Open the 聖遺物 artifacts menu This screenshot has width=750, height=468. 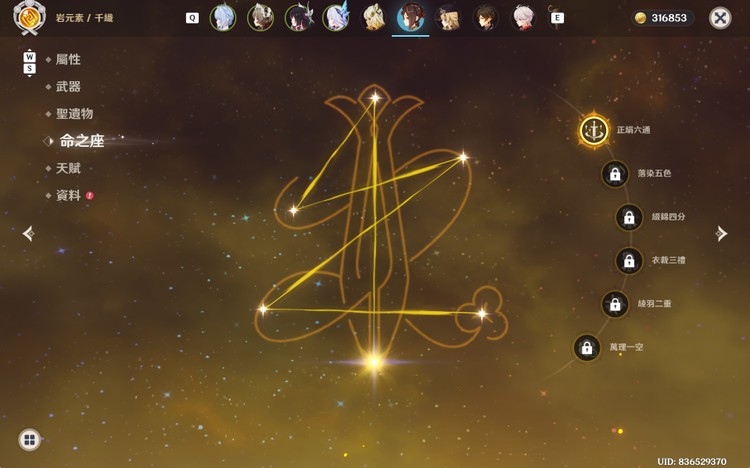click(x=74, y=114)
